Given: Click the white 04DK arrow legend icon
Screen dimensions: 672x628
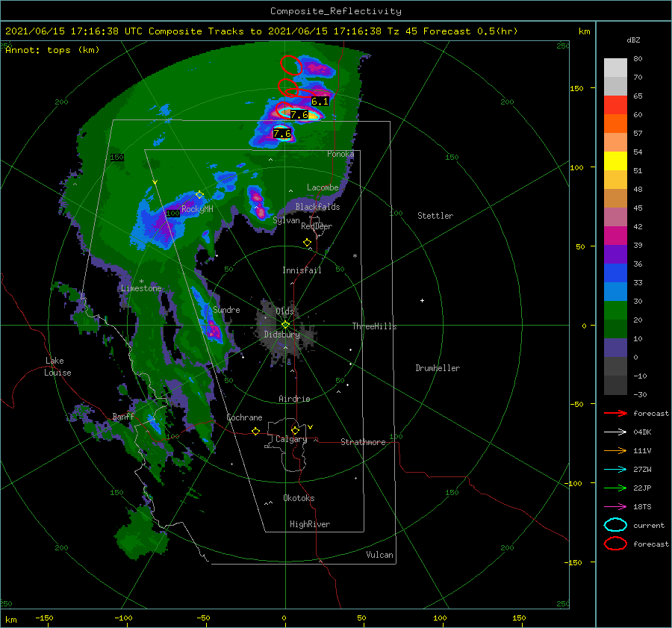Looking at the screenshot, I should pyautogui.click(x=615, y=432).
